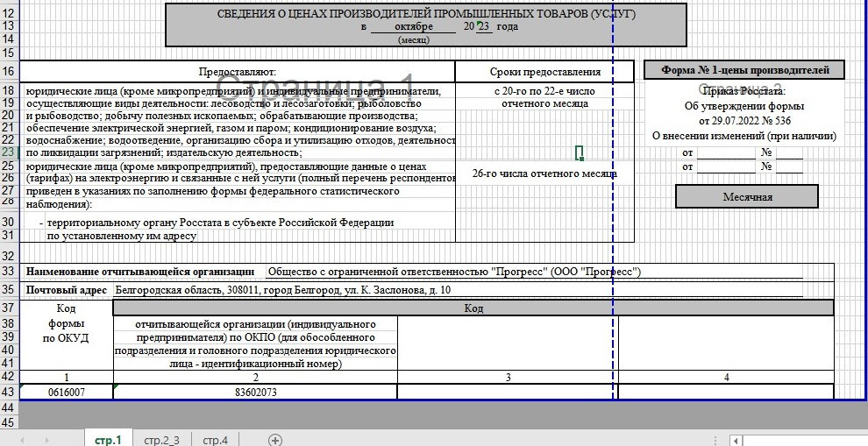Click the 'Месячная' gray box
The width and height of the screenshot is (868, 446).
(747, 196)
